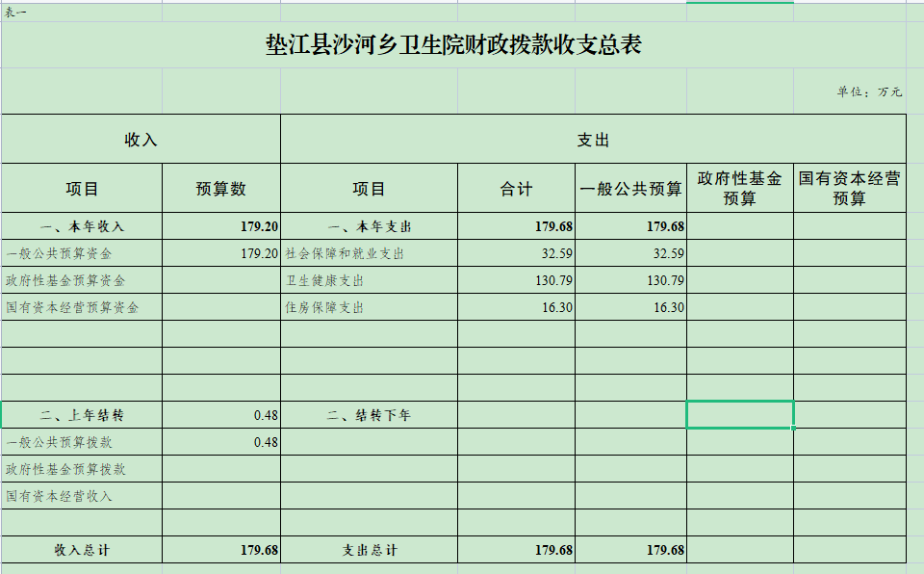This screenshot has width=924, height=574.
Task: Select the 政府性基金预算 column header
Action: tap(740, 188)
